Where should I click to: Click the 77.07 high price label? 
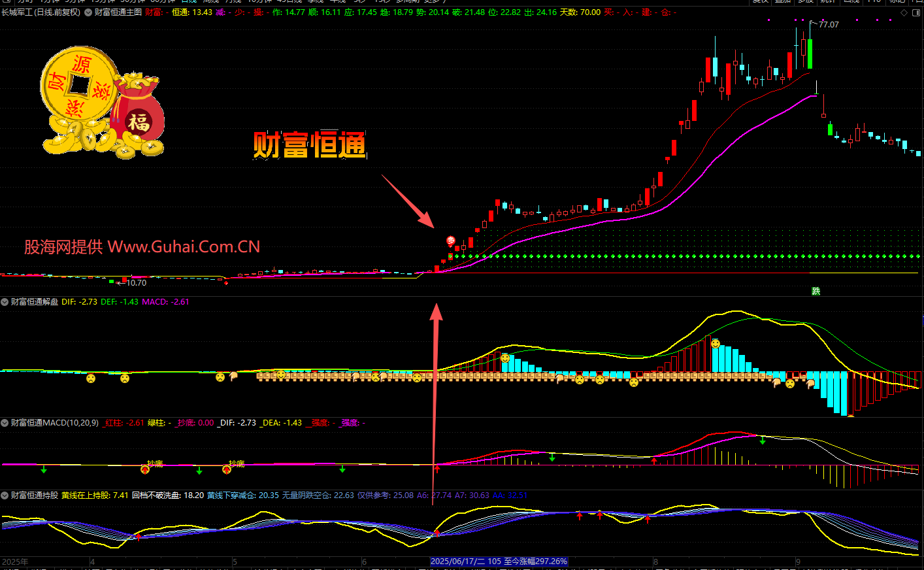click(x=828, y=25)
